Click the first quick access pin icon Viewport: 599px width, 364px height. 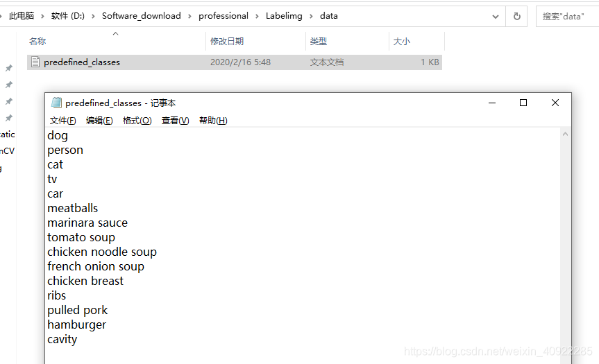pyautogui.click(x=8, y=68)
